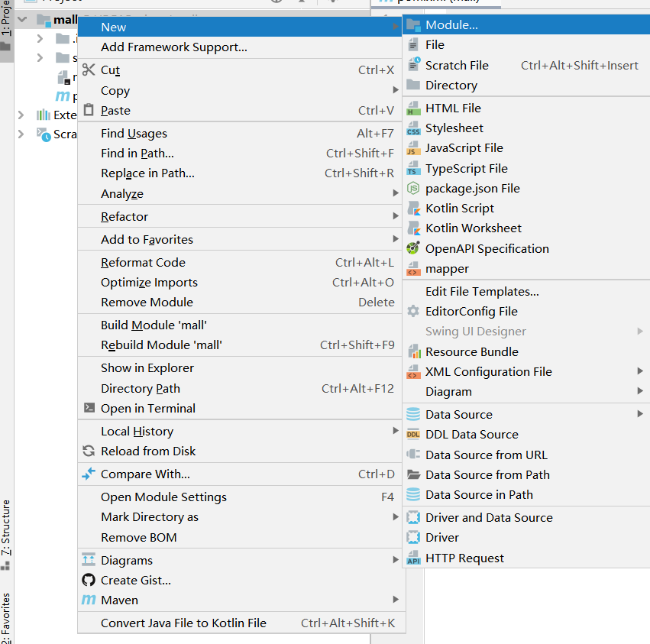This screenshot has width=650, height=644.
Task: Choose Directory Path menu entry
Action: pyautogui.click(x=240, y=389)
